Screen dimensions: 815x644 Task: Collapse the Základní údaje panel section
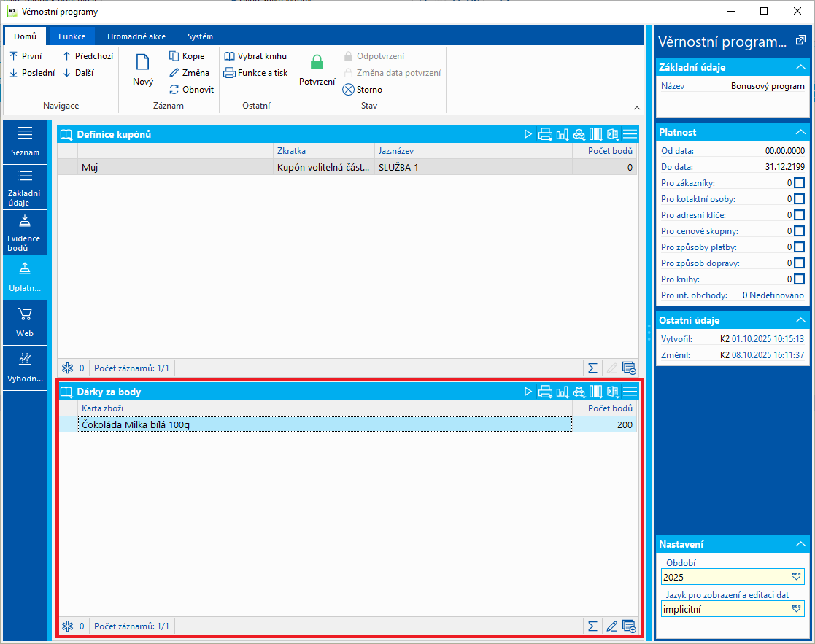pos(800,67)
